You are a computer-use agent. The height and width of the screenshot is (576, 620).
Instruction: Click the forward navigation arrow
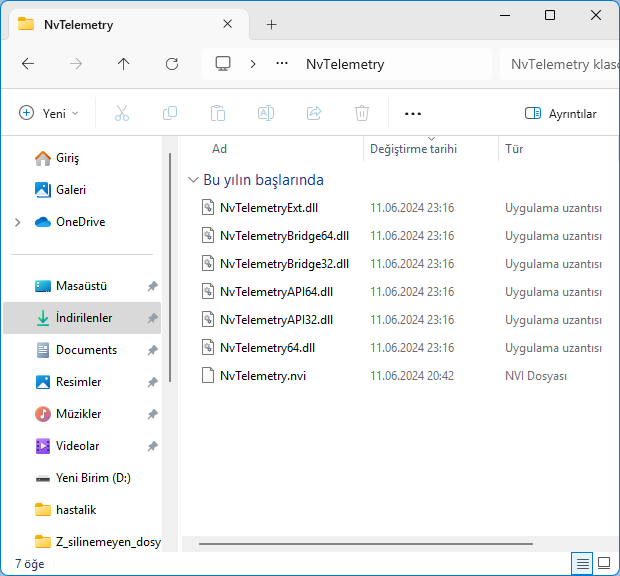[x=76, y=64]
